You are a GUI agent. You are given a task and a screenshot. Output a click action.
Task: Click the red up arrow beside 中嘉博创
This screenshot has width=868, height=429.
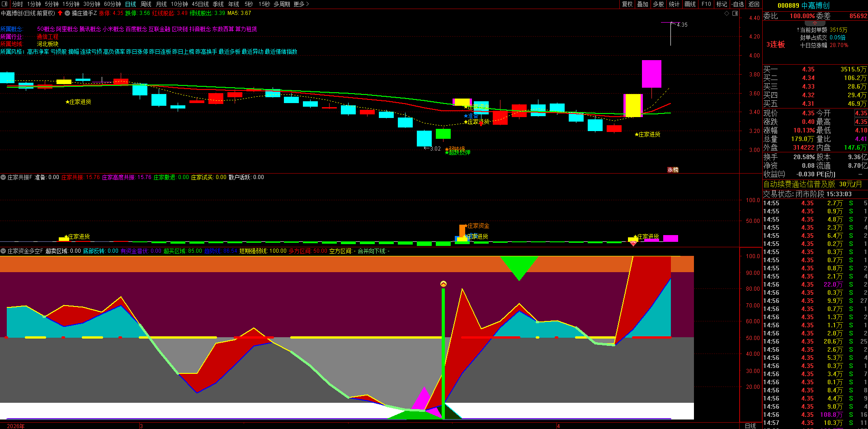coord(60,13)
